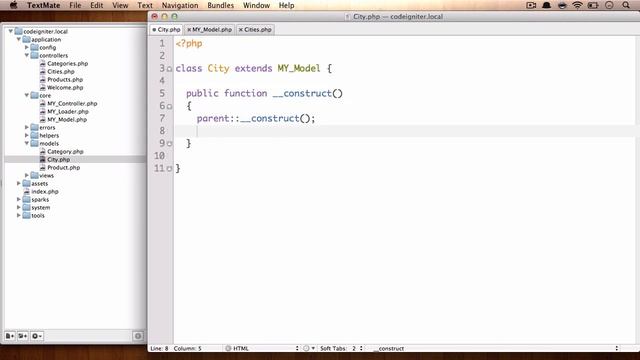Open the Wi-Fi status menu
The width and height of the screenshot is (640, 360).
(x=577, y=5)
